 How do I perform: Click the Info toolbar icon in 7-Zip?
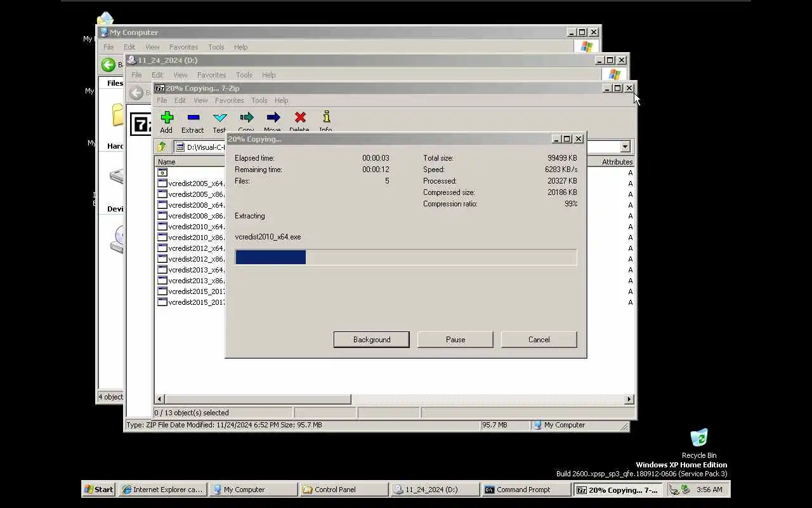[326, 117]
